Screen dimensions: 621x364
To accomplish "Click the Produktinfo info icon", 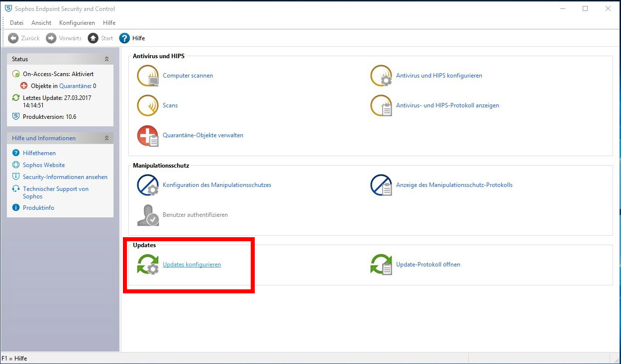I will click(16, 208).
